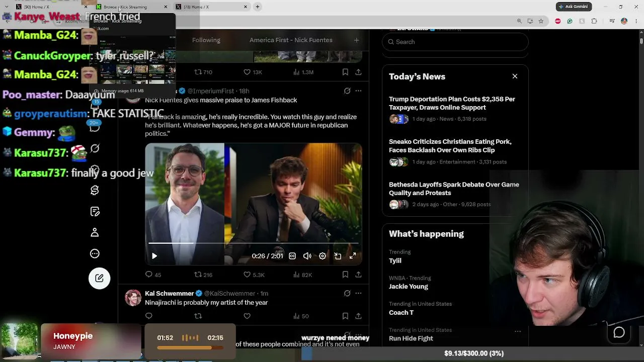Open Bethesda Layoffs news story
This screenshot has width=644, height=362.
pyautogui.click(x=454, y=189)
